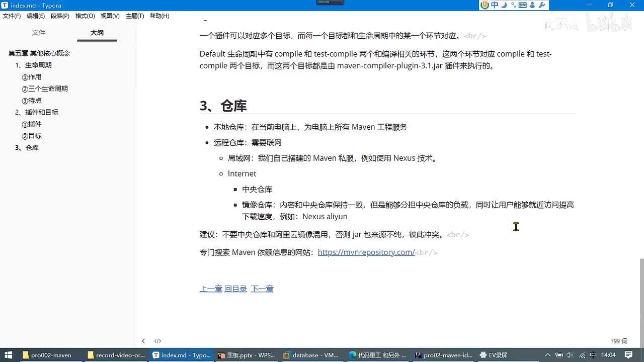Open the network tray icon
This screenshot has height=362, width=644.
pyautogui.click(x=582, y=355)
